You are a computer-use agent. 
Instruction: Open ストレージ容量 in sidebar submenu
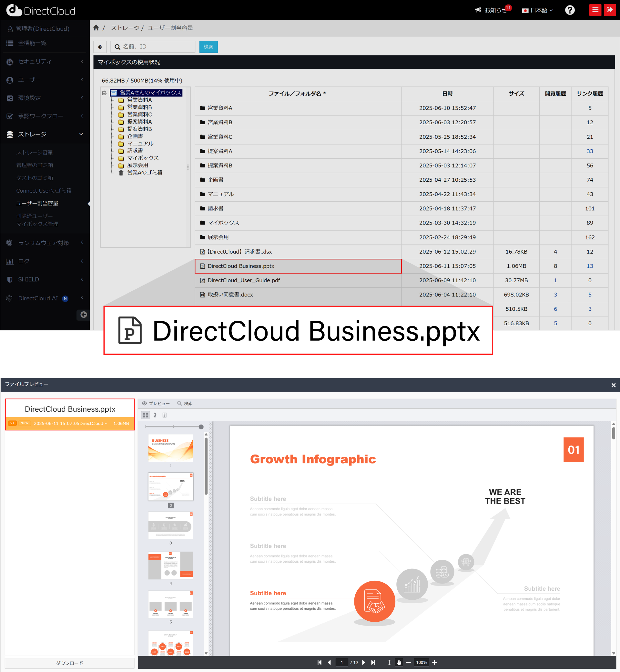(x=35, y=152)
